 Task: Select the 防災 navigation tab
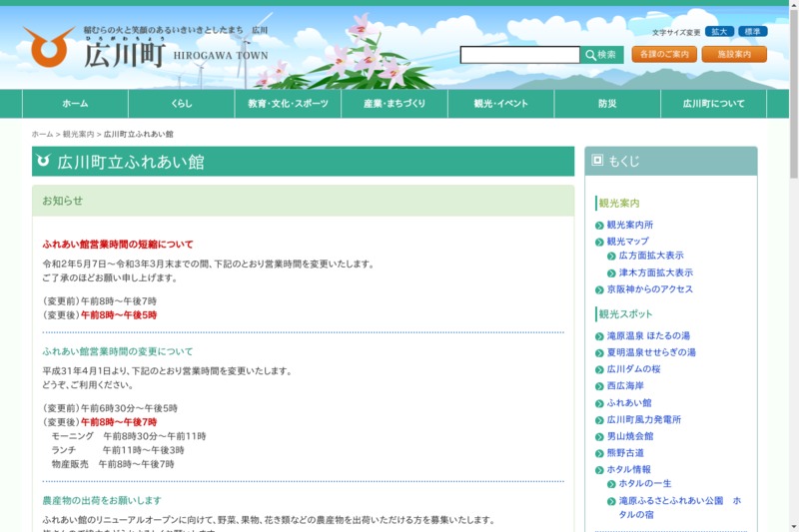(607, 104)
